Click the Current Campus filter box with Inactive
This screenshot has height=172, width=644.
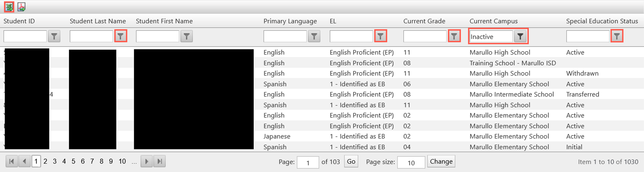tap(491, 36)
